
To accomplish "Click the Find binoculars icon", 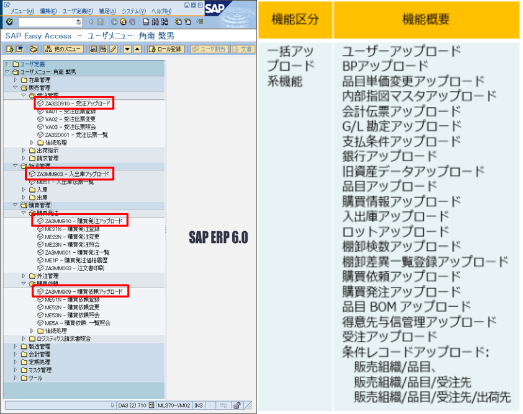I will pos(155,22).
